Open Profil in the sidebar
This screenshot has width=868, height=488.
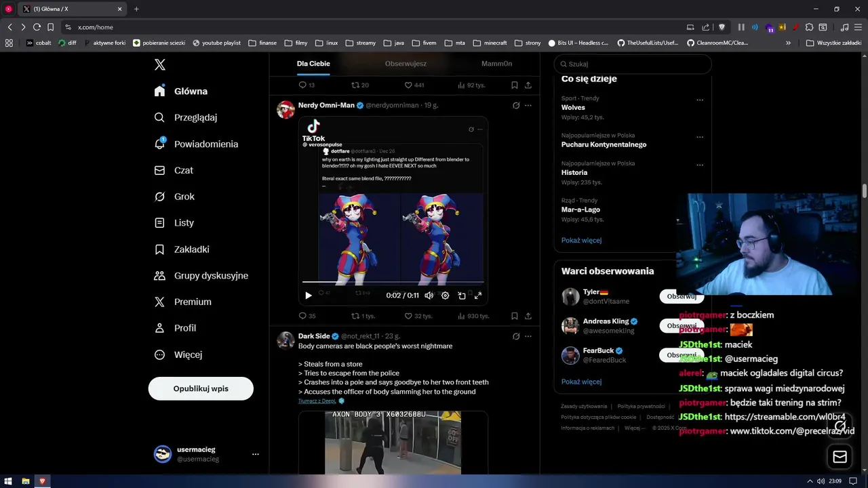(x=175, y=328)
